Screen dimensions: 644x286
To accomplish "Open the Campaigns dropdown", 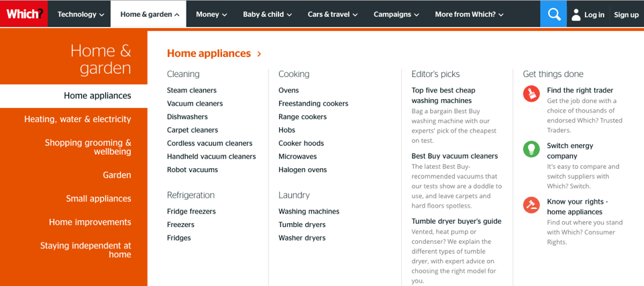I will [x=396, y=15].
